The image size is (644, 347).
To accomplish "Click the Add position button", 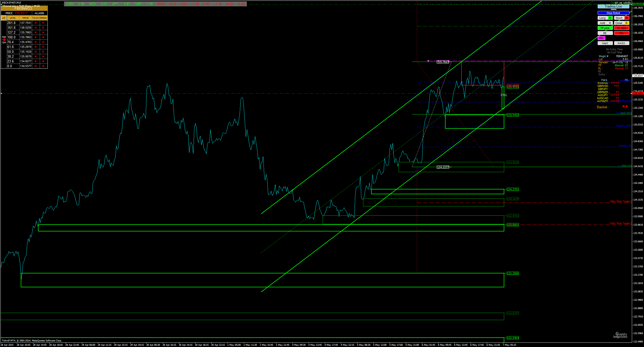I will (602, 23).
